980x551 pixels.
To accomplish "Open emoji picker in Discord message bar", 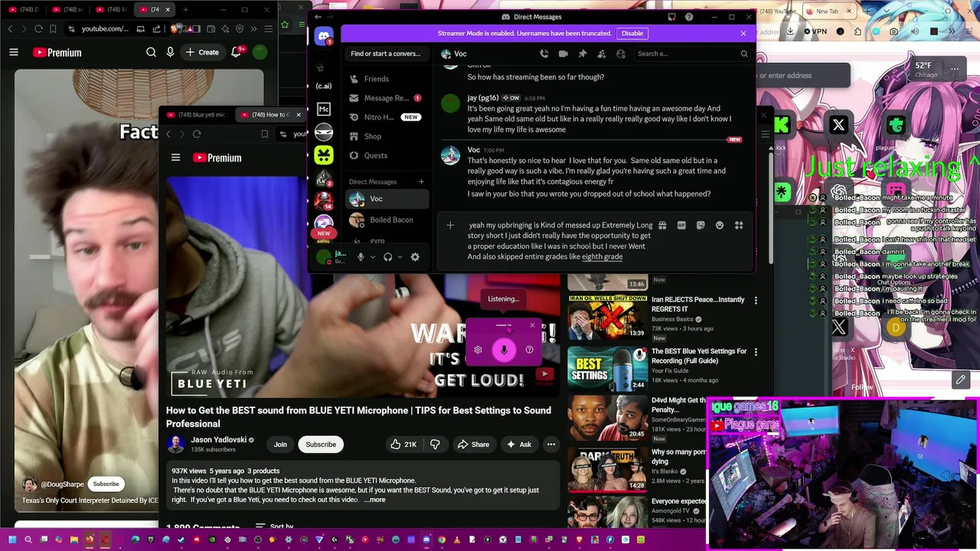I will tap(720, 226).
